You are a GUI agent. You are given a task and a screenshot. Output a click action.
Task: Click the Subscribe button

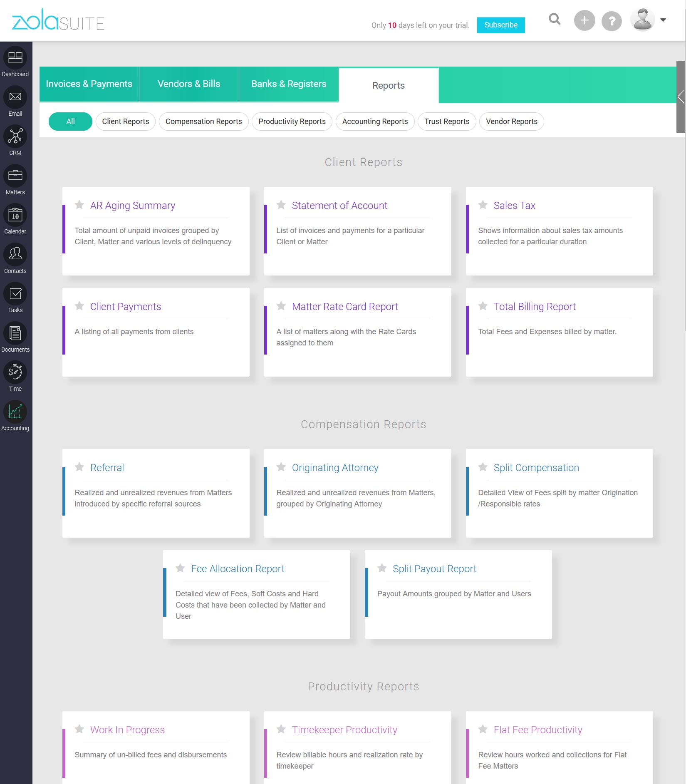(x=500, y=25)
